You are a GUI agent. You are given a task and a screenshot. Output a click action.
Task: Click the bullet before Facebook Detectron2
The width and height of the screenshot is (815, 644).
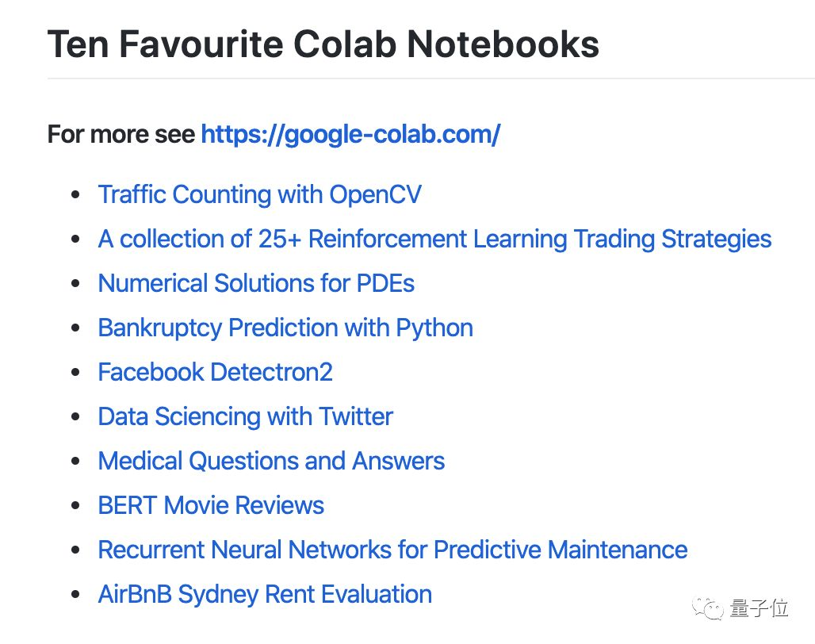pyautogui.click(x=76, y=373)
